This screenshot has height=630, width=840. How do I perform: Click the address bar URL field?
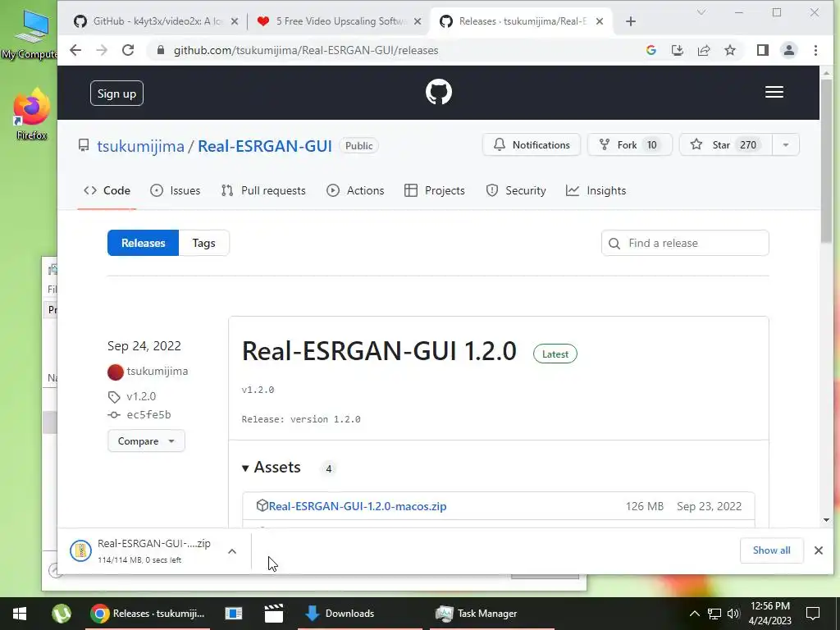[x=396, y=50]
